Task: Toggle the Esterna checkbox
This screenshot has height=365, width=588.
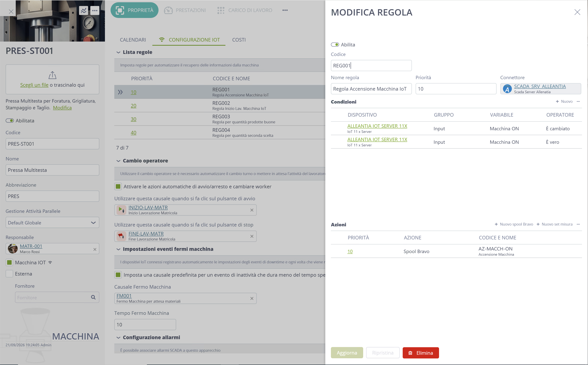Action: point(9,274)
